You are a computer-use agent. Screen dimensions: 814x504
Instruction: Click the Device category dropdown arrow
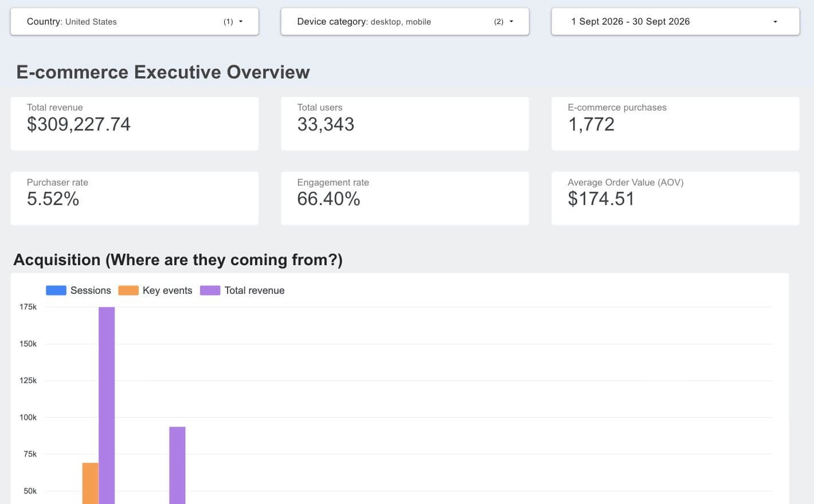(511, 22)
